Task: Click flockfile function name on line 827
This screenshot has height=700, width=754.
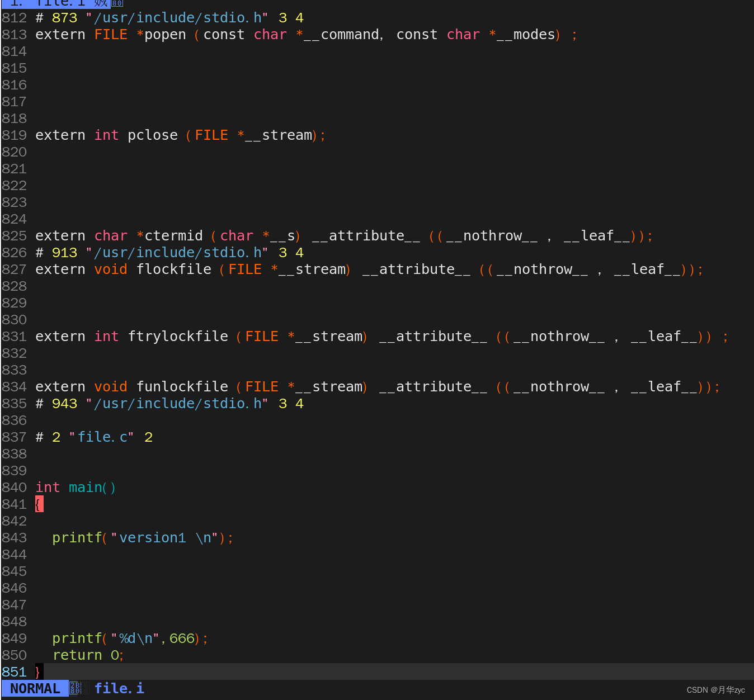Action: pos(173,269)
